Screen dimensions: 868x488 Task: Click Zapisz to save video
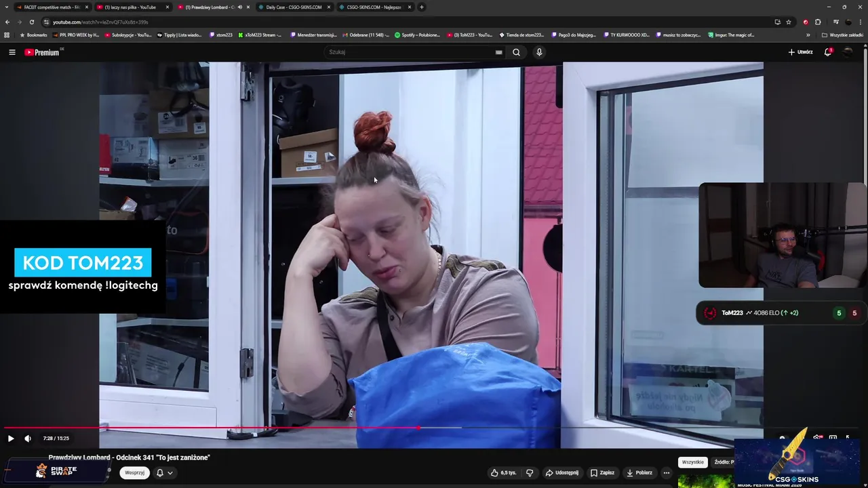[602, 472]
